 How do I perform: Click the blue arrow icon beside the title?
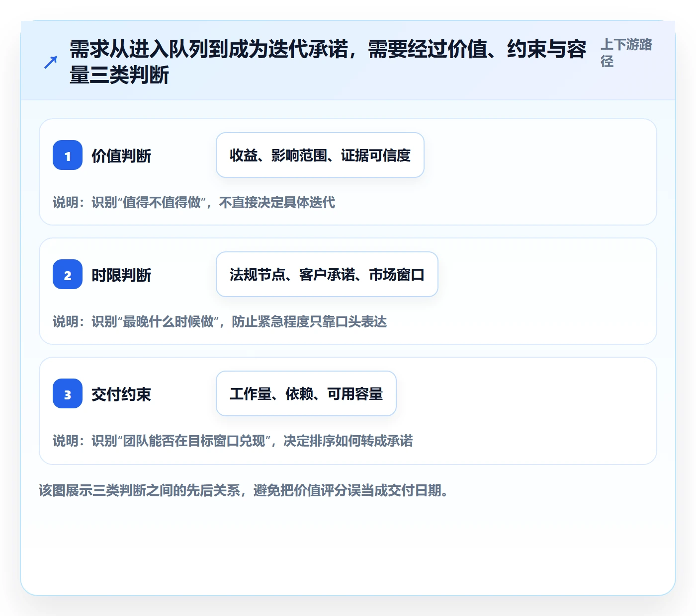51,63
